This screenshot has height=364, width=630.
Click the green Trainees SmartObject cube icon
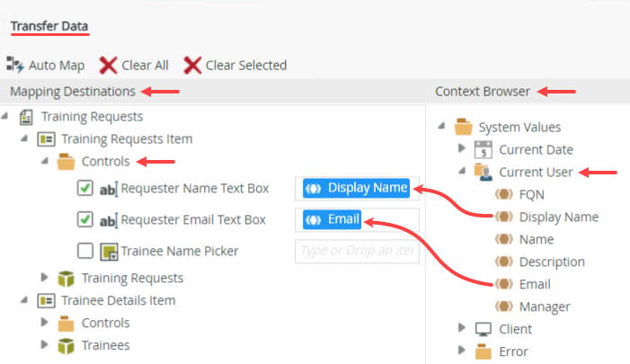[x=66, y=346]
